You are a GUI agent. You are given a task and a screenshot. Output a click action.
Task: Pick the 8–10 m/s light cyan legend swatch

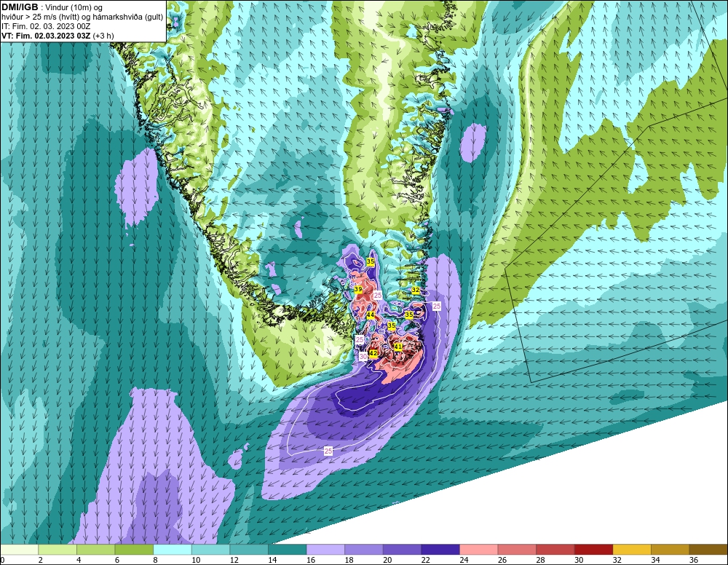[x=173, y=550]
